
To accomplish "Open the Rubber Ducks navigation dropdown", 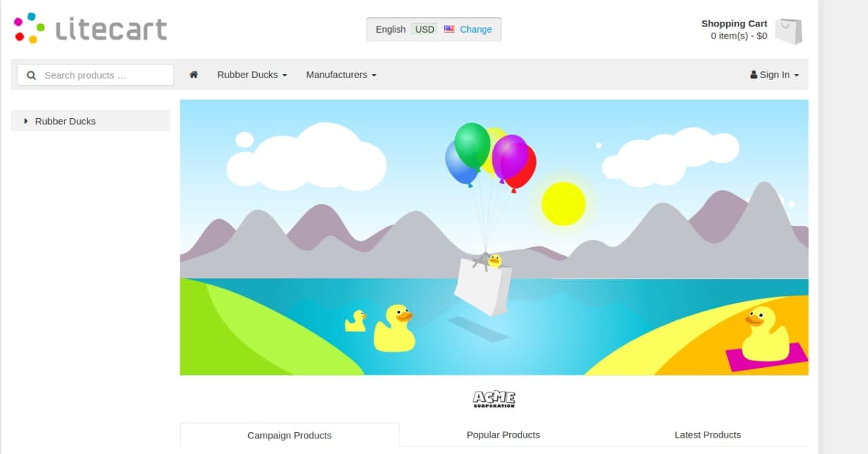I will (252, 75).
